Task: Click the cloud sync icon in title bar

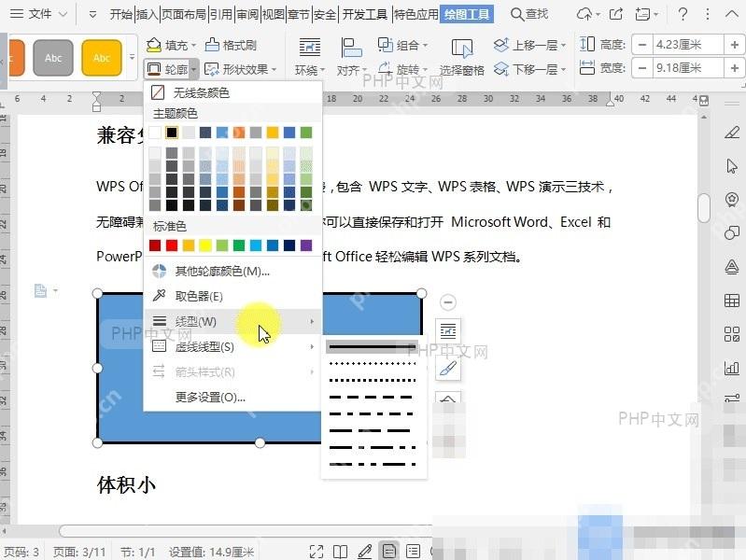Action: (584, 14)
